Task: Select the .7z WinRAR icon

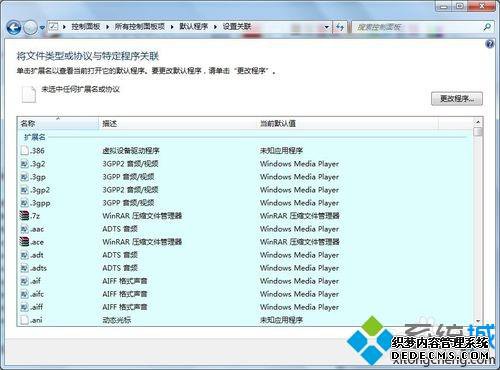Action: click(24, 216)
